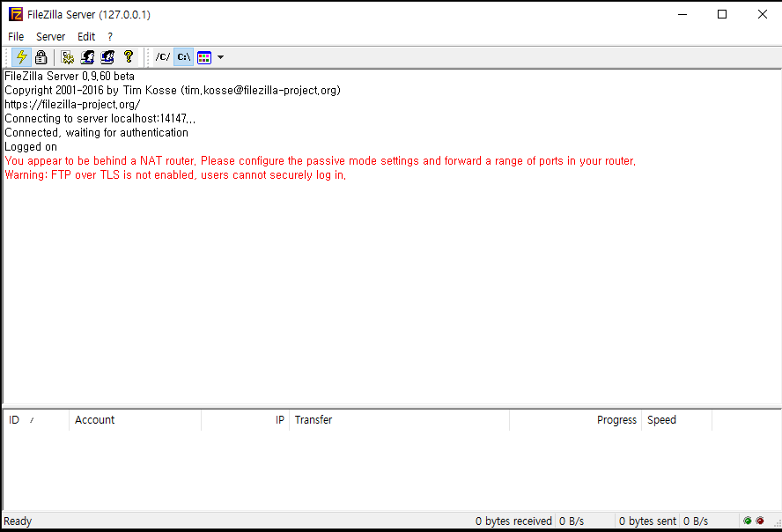782x532 pixels.
Task: Switch path display to C:\ format
Action: tap(183, 57)
